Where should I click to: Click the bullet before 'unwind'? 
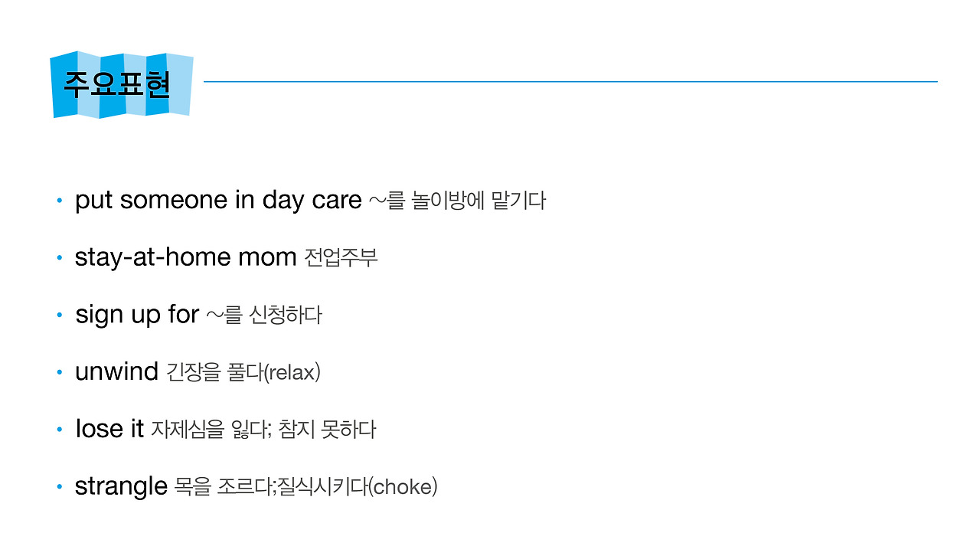pyautogui.click(x=59, y=373)
